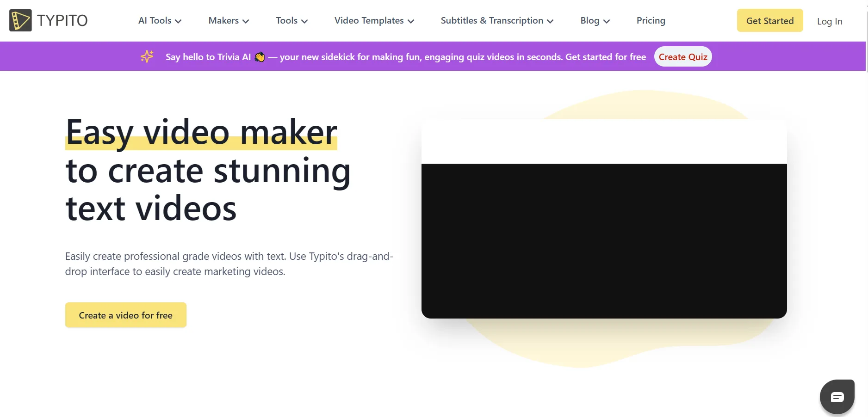Click the Create Quiz button

coord(683,56)
